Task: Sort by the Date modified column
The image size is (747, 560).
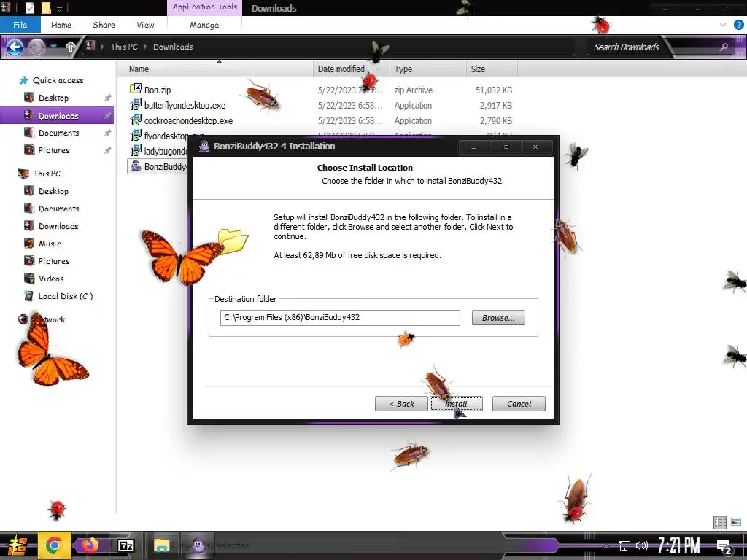Action: click(351, 69)
